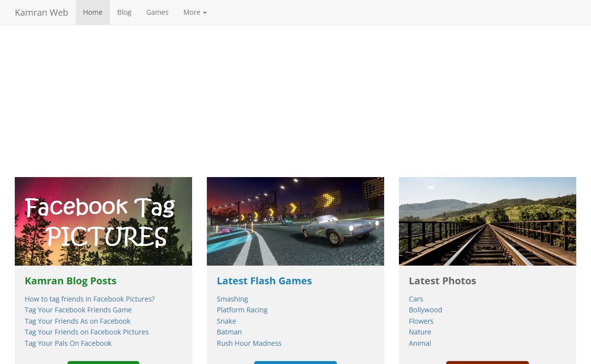Select the Home tab in navbar
Screen dimensions: 591x364
click(93, 12)
